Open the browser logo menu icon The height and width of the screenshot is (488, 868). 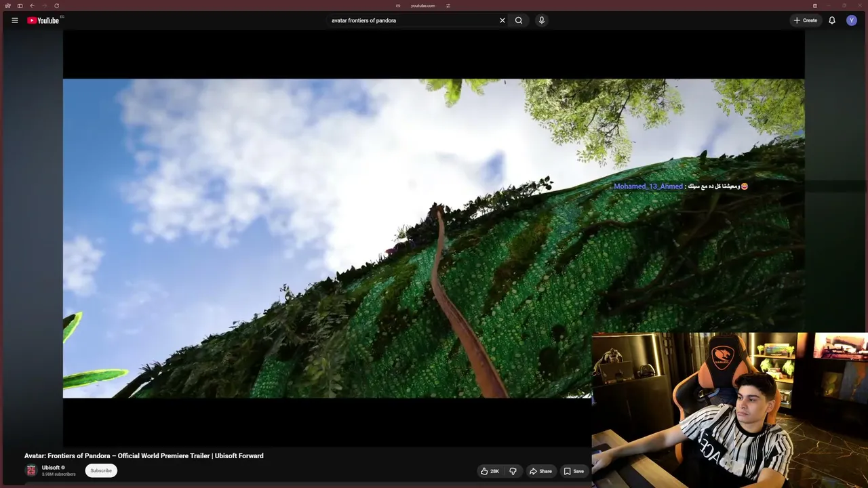(x=7, y=5)
